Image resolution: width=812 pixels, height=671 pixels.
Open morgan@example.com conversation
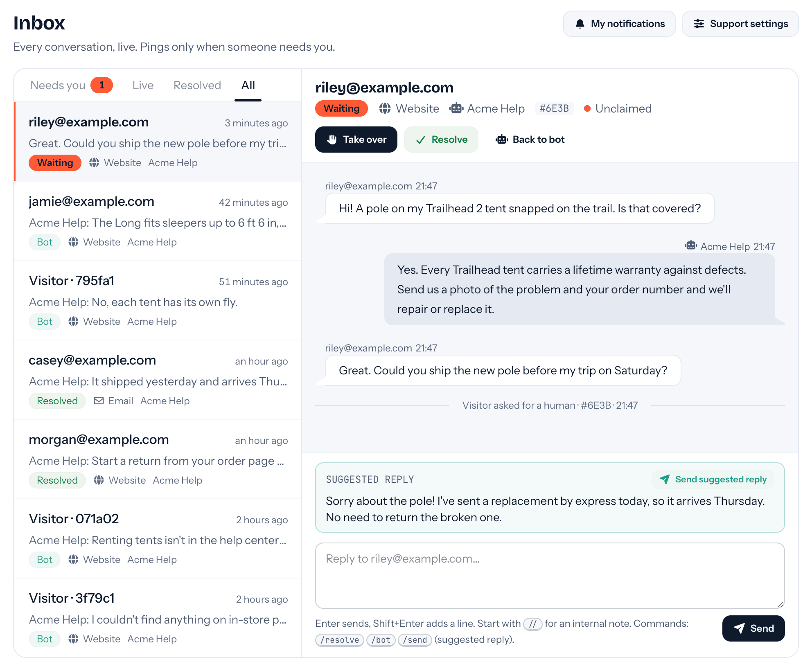[158, 459]
